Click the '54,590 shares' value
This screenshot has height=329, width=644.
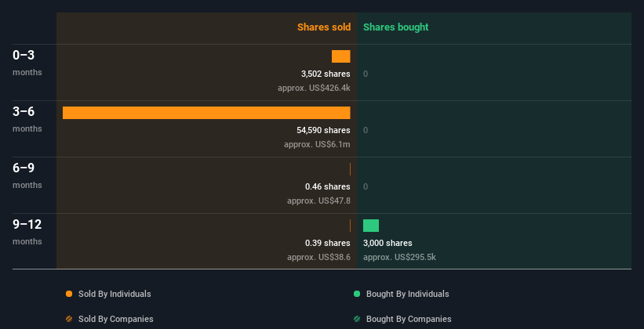click(324, 130)
